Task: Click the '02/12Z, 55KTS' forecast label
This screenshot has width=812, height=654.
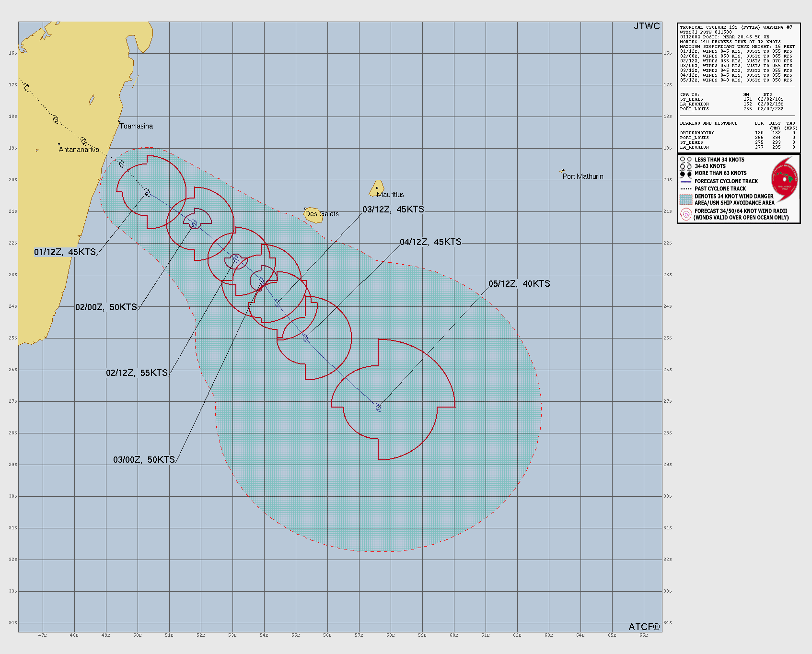Action: [137, 373]
